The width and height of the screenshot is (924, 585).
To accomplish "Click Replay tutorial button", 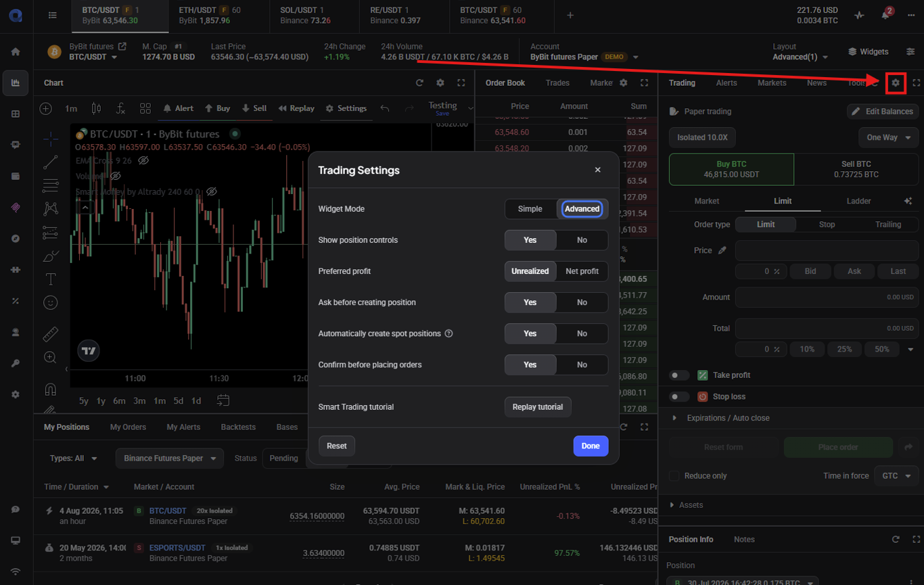I will 538,407.
